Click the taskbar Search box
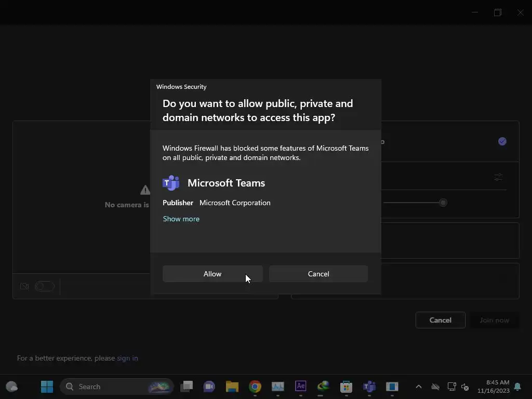This screenshot has height=399, width=532. pos(116,387)
